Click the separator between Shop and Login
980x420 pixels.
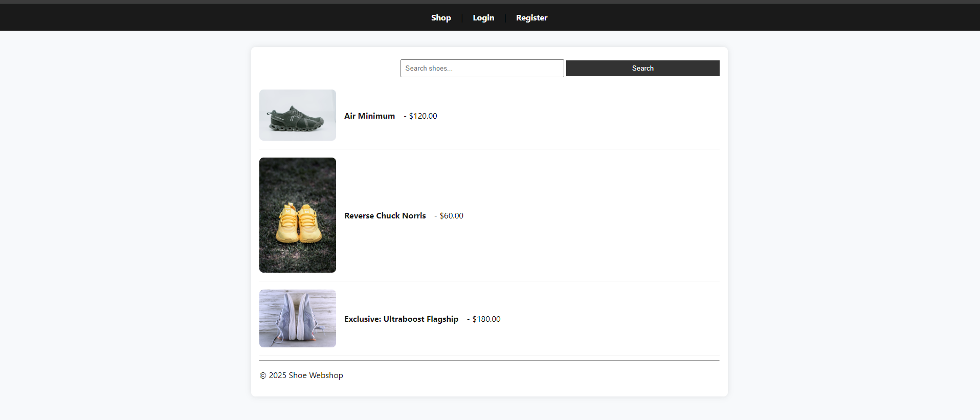(x=462, y=18)
